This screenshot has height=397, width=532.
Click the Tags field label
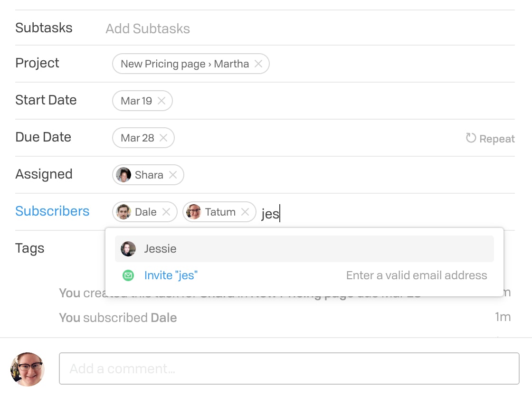pos(30,248)
